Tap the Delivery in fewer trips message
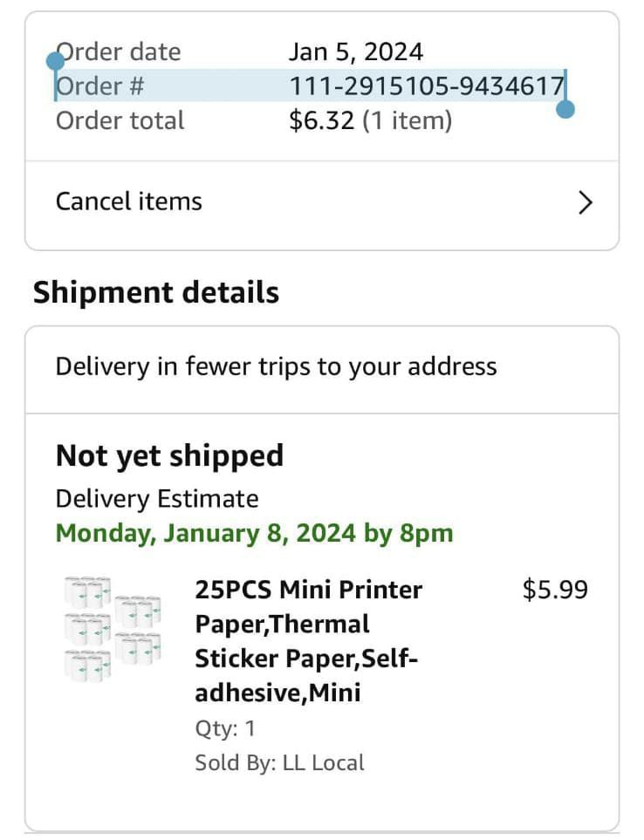644x840 pixels. (x=277, y=367)
